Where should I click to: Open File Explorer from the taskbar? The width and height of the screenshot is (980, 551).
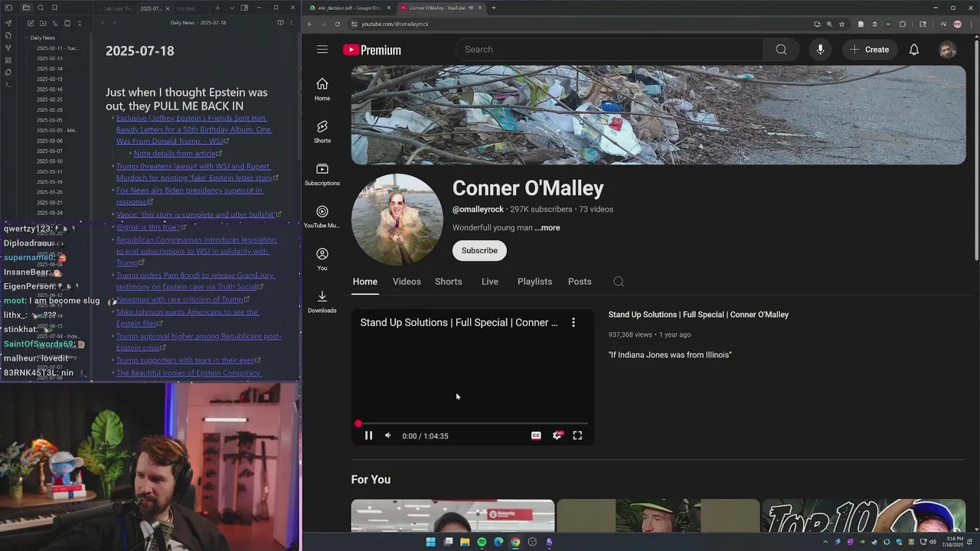click(x=465, y=542)
